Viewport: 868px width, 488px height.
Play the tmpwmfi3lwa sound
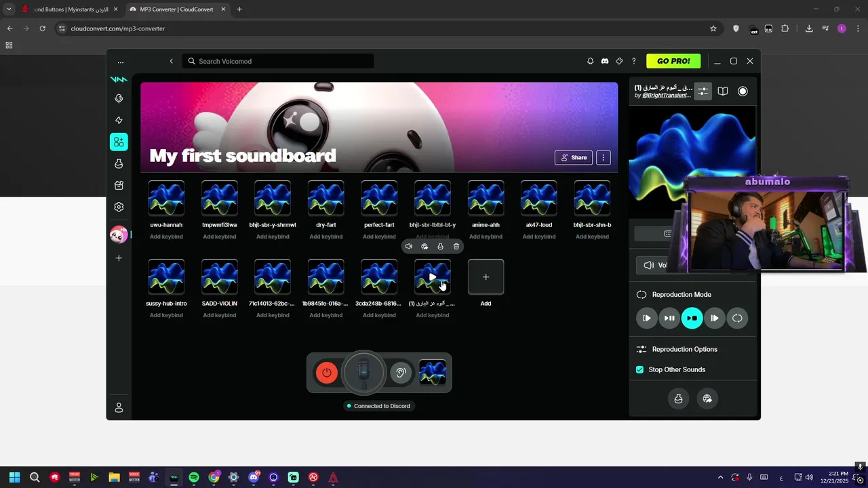(220, 198)
